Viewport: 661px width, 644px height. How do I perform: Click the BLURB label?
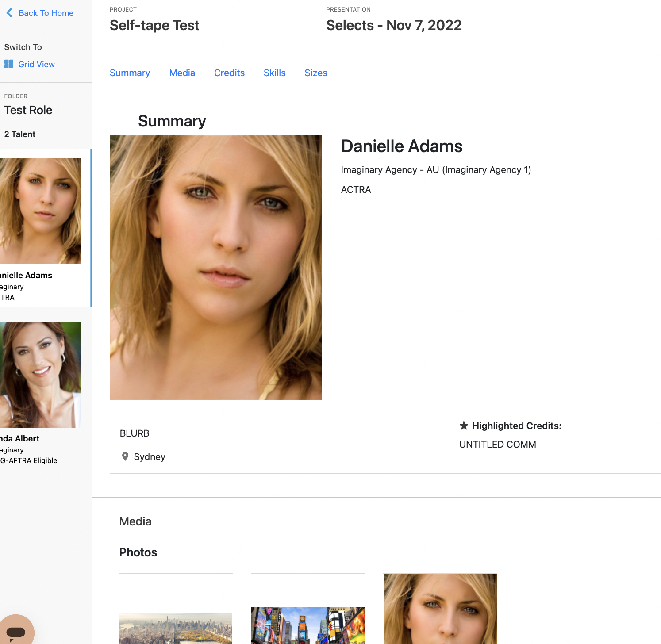point(135,433)
